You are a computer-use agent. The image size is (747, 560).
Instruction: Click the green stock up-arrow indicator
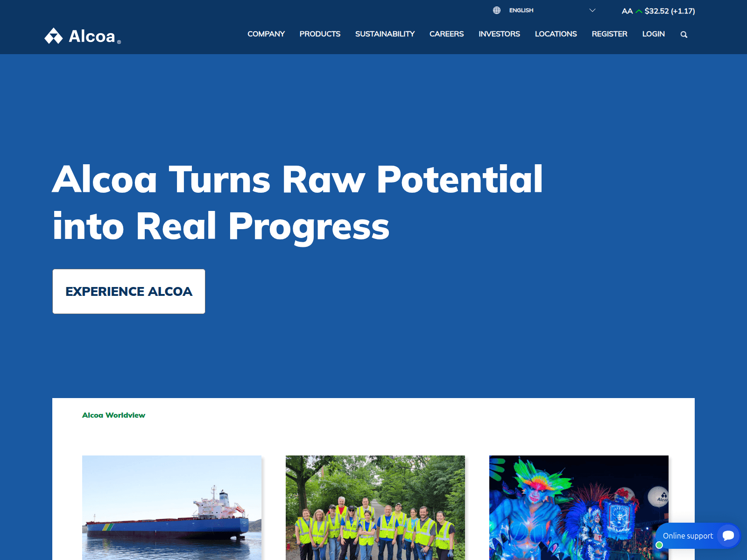click(639, 11)
